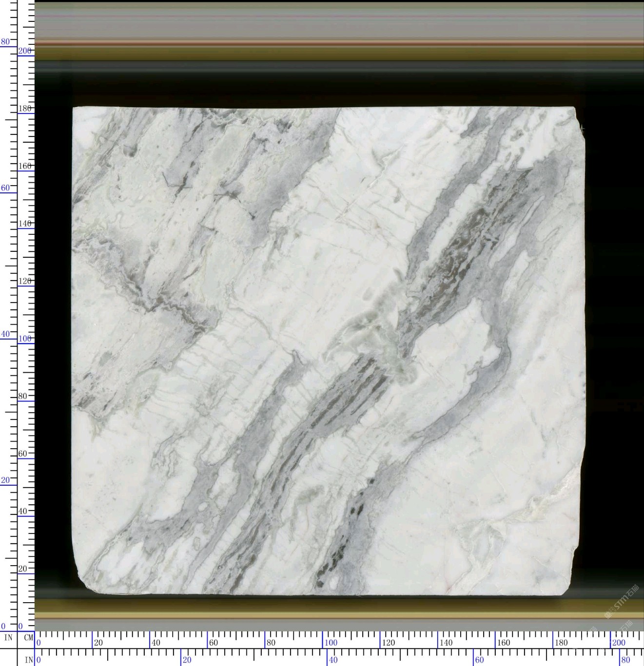The height and width of the screenshot is (666, 644).
Task: Select the 80 mark on vertical inch ruler
Action: click(x=5, y=42)
